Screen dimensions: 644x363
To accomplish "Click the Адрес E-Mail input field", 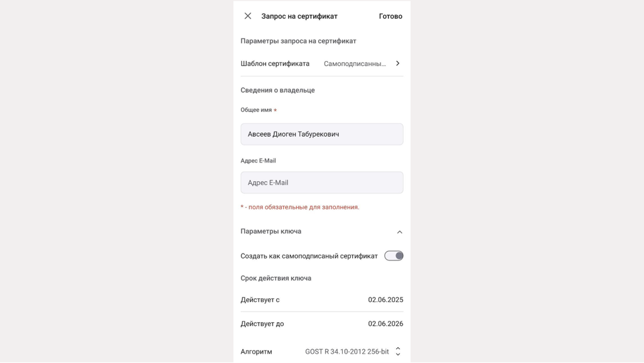I will 321,182.
